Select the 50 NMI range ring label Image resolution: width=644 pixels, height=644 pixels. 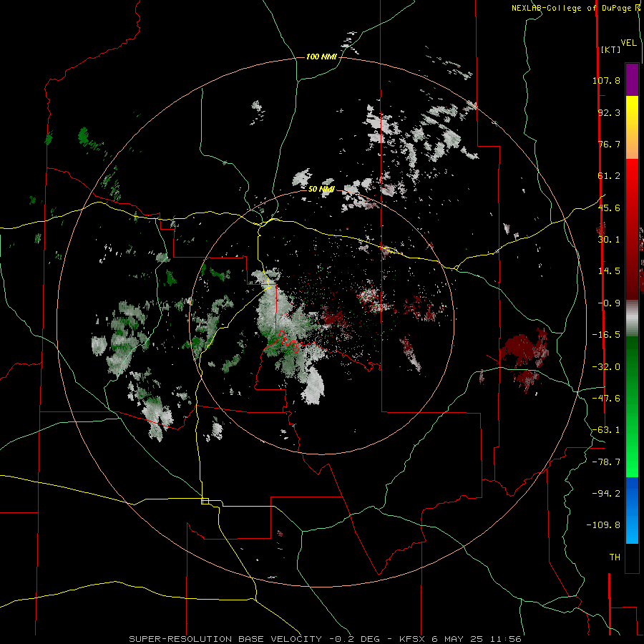click(x=321, y=189)
